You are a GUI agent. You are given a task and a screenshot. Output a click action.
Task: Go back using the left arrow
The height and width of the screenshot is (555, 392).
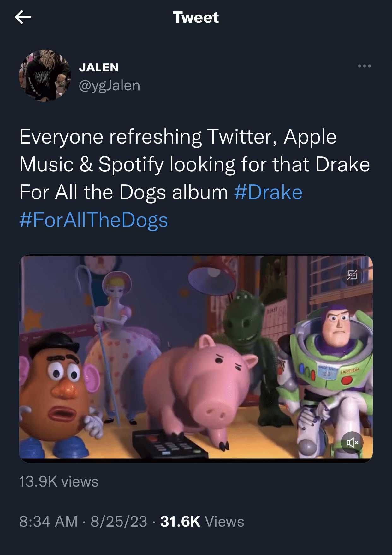click(x=23, y=17)
